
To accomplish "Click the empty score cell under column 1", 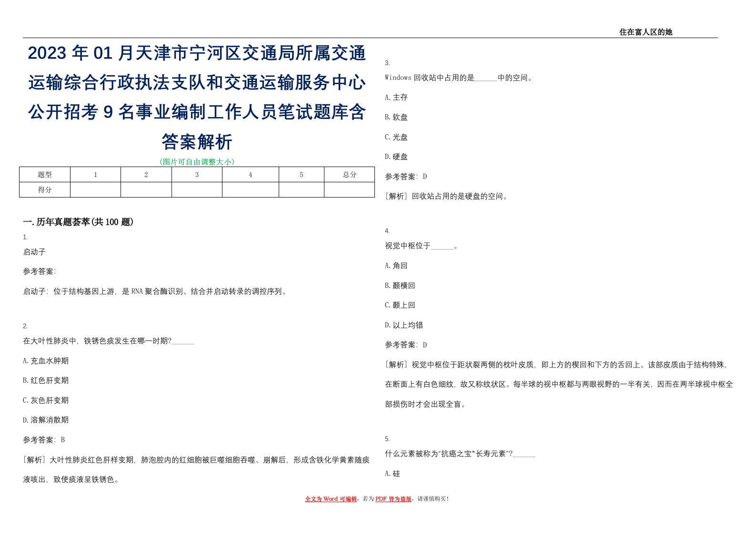I will pos(95,190).
